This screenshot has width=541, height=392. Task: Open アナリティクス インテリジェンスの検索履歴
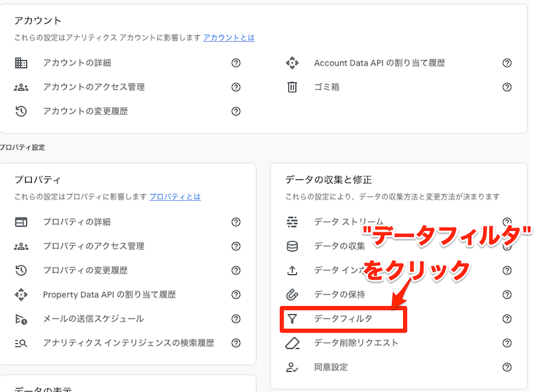click(128, 343)
